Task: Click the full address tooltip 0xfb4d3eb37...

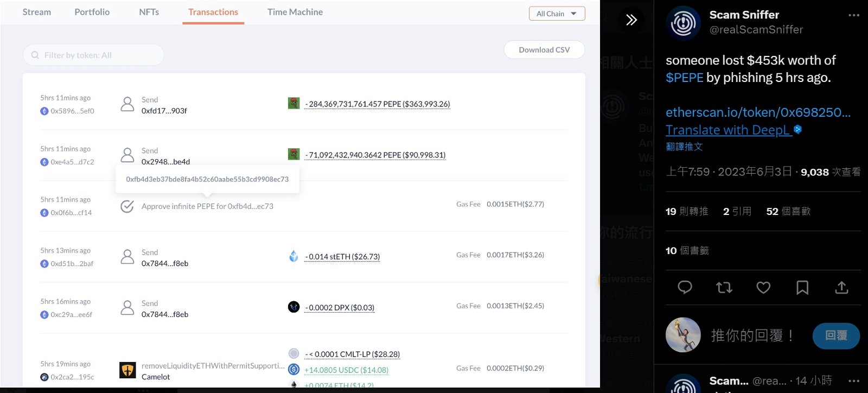Action: (x=207, y=179)
